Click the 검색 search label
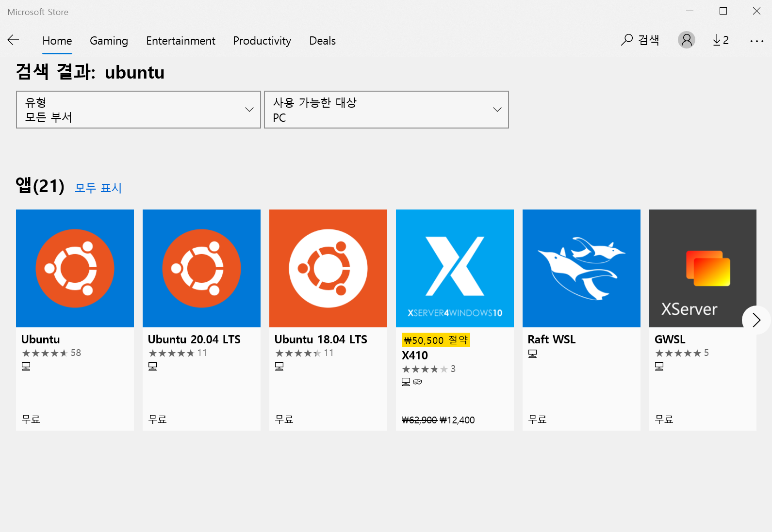This screenshot has width=772, height=532. coord(649,40)
